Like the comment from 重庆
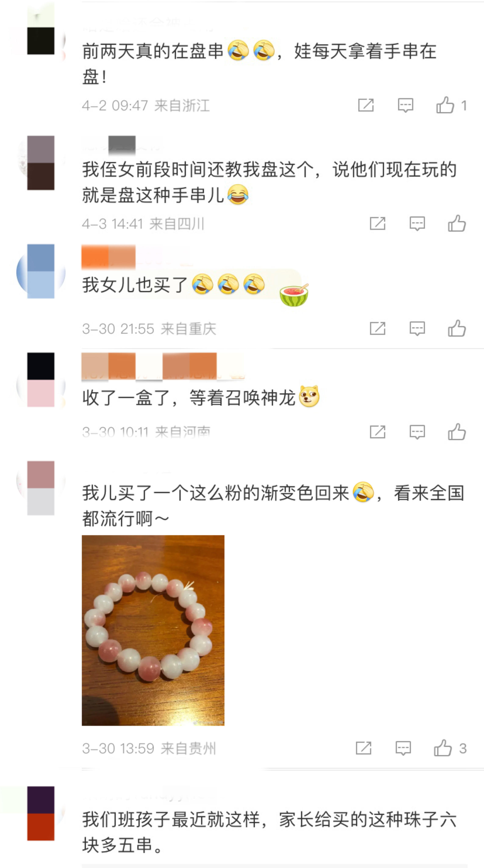Image resolution: width=484 pixels, height=868 pixels. [457, 328]
